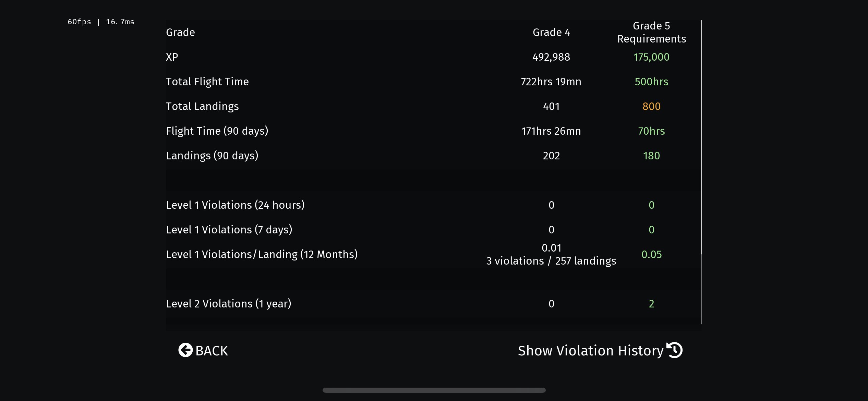
Task: Click the 492,988 XP value
Action: 551,57
